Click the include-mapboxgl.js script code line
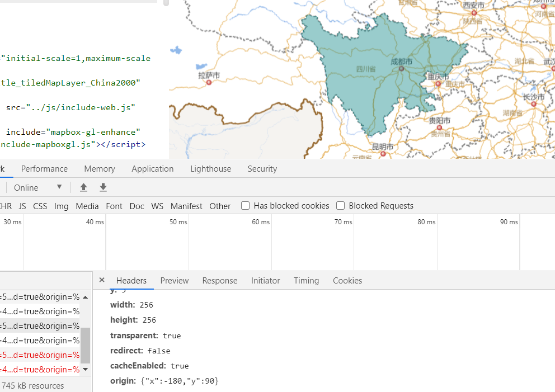Screen dimensions: 555x392 pos(73,144)
